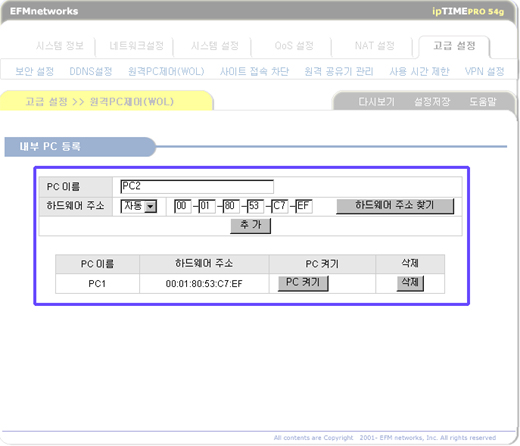This screenshot has height=446, width=520.
Task: Open 보안 설정 submenu link
Action: click(x=35, y=71)
